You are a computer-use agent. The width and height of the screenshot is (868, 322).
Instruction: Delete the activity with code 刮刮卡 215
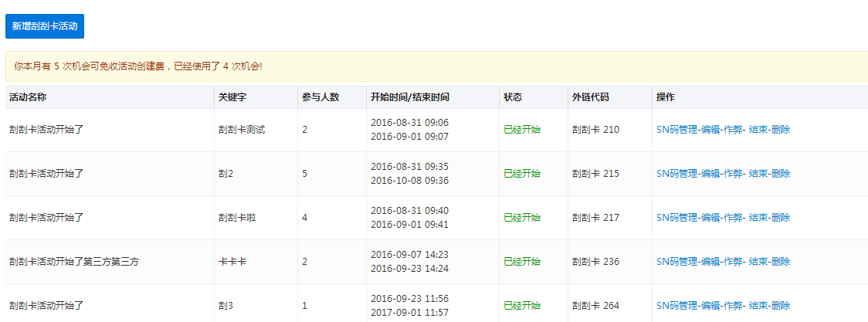pos(781,174)
